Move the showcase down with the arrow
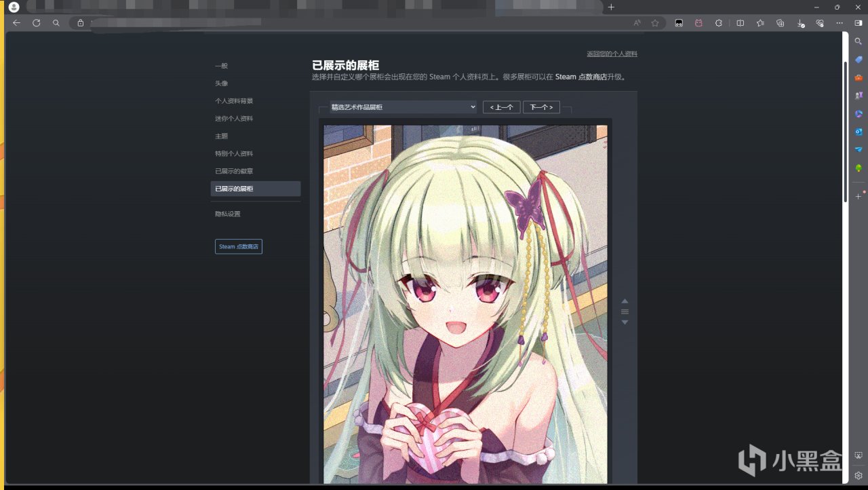Image resolution: width=868 pixels, height=490 pixels. (x=625, y=322)
